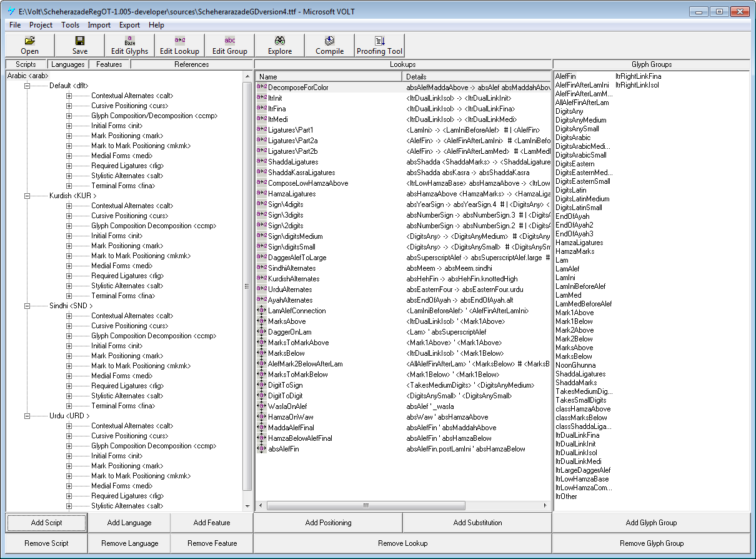This screenshot has width=756, height=559.
Task: Select the LamAlef glyph group
Action: point(567,269)
